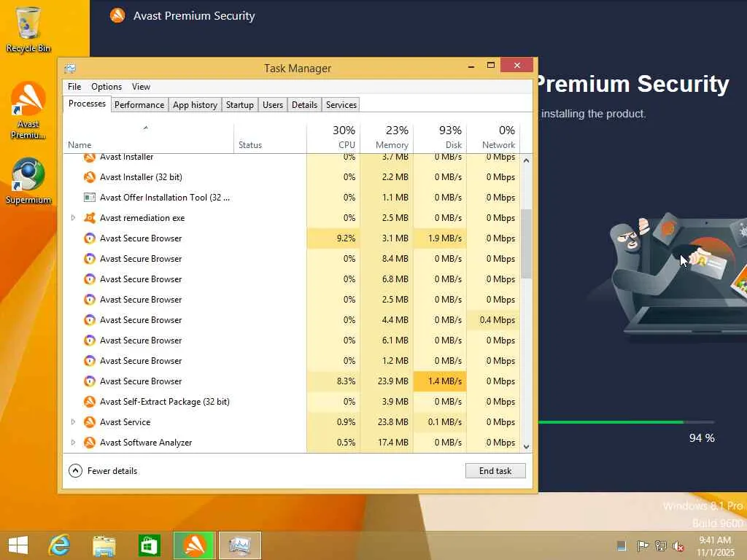This screenshot has height=560, width=747.
Task: Open the Options menu
Action: [107, 87]
